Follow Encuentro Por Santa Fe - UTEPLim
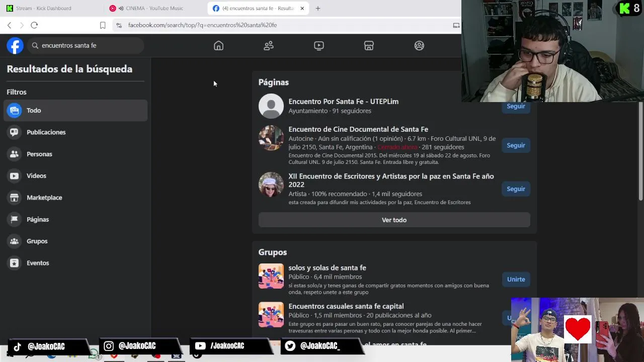644x362 pixels. tap(516, 107)
